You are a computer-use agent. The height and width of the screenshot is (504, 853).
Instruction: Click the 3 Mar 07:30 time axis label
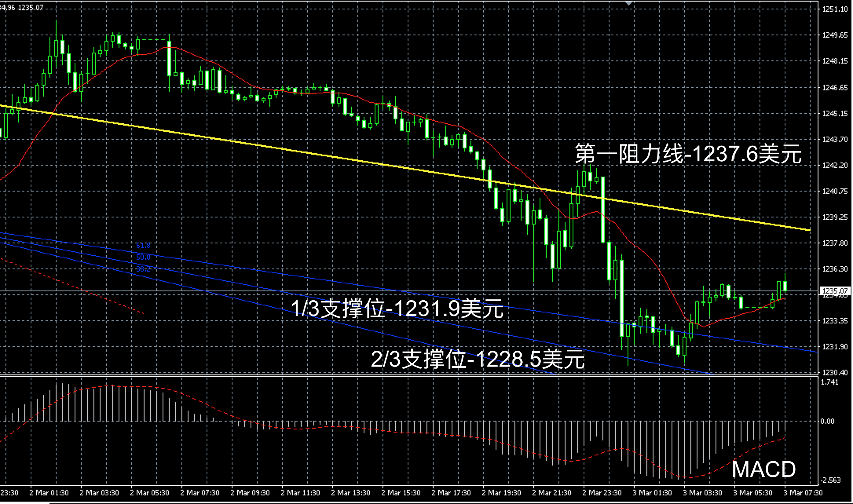coord(803,493)
